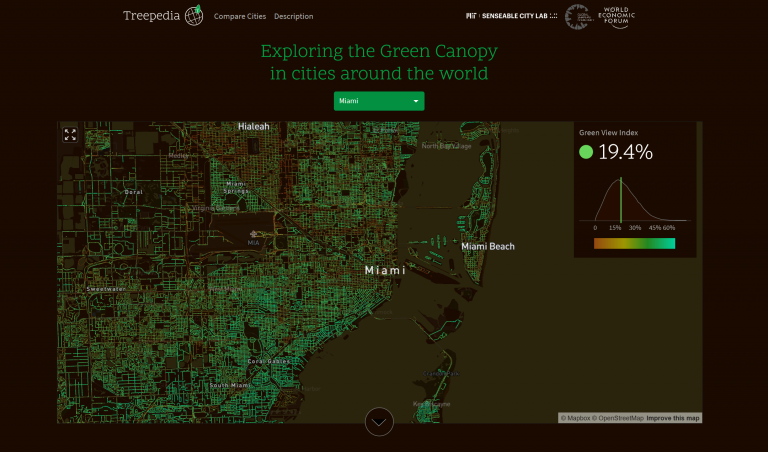Screen dimensions: 768x452
Task: Open the Miami city dropdown
Action: (378, 101)
